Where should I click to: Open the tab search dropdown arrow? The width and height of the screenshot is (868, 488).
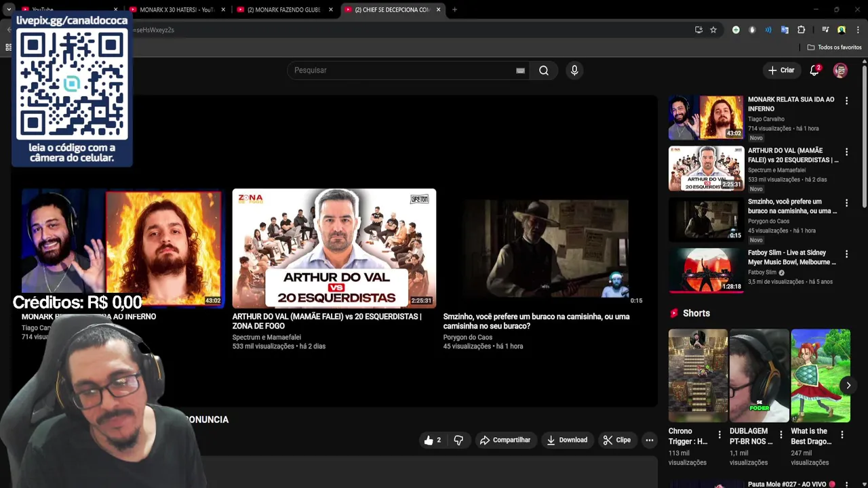pos(9,9)
